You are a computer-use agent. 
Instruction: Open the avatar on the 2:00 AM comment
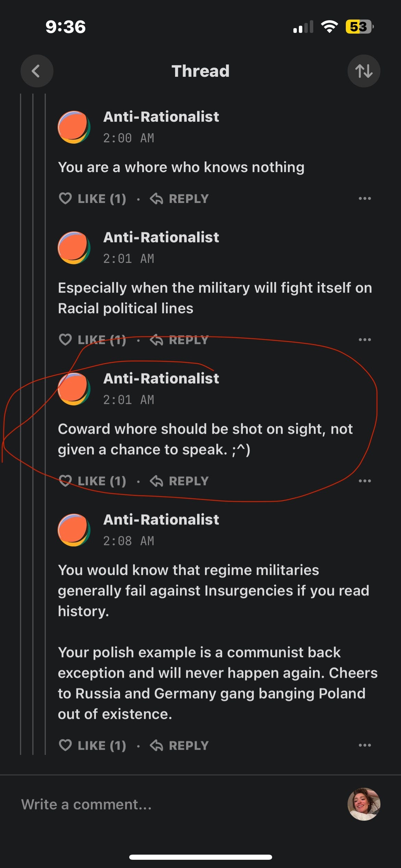click(74, 127)
